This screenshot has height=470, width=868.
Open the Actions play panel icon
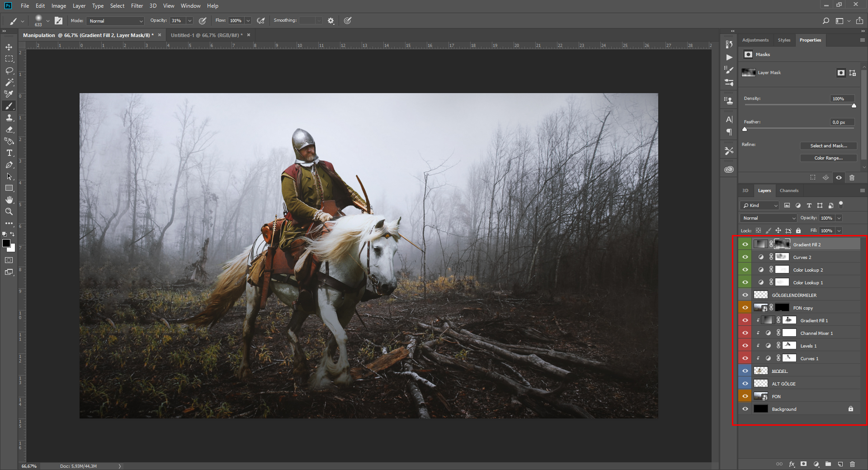(x=729, y=57)
